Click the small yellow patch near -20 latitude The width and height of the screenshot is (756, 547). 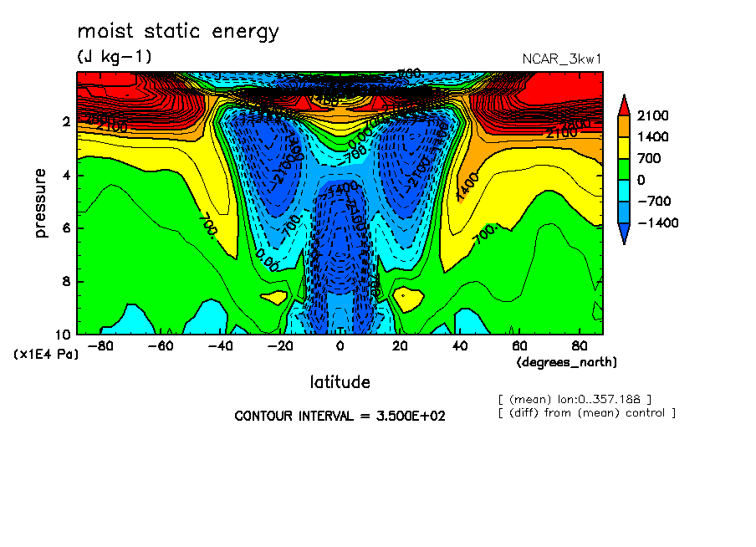(x=274, y=297)
